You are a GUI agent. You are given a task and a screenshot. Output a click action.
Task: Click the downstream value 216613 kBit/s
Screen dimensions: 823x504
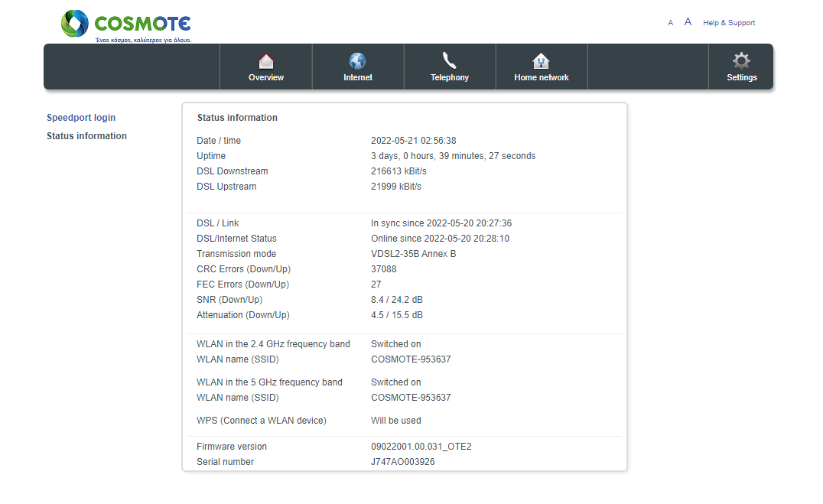[398, 171]
